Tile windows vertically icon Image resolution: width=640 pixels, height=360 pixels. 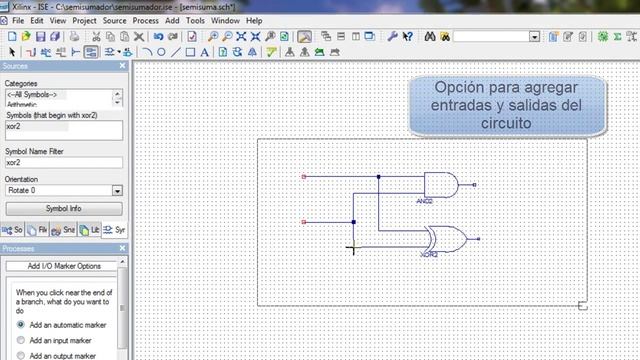tap(356, 37)
